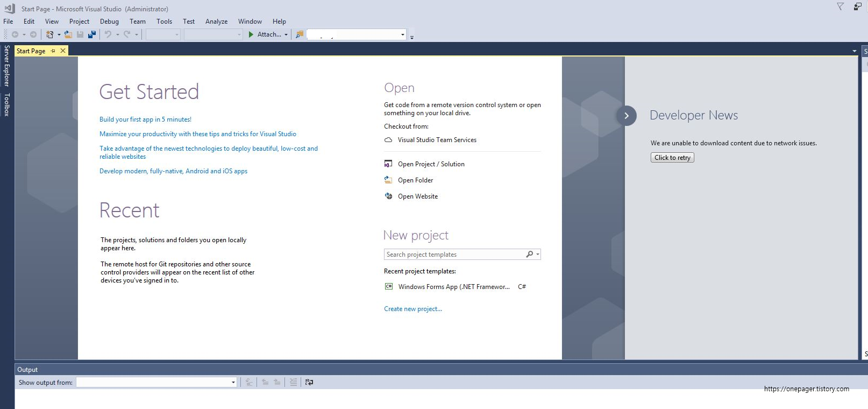Click the Find in Files toolbar icon

click(x=300, y=34)
